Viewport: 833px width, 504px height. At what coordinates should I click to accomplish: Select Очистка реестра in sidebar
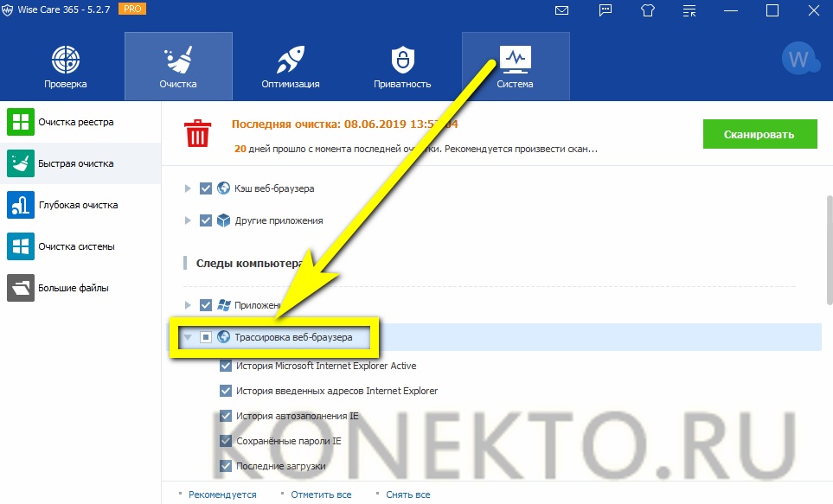(x=80, y=122)
